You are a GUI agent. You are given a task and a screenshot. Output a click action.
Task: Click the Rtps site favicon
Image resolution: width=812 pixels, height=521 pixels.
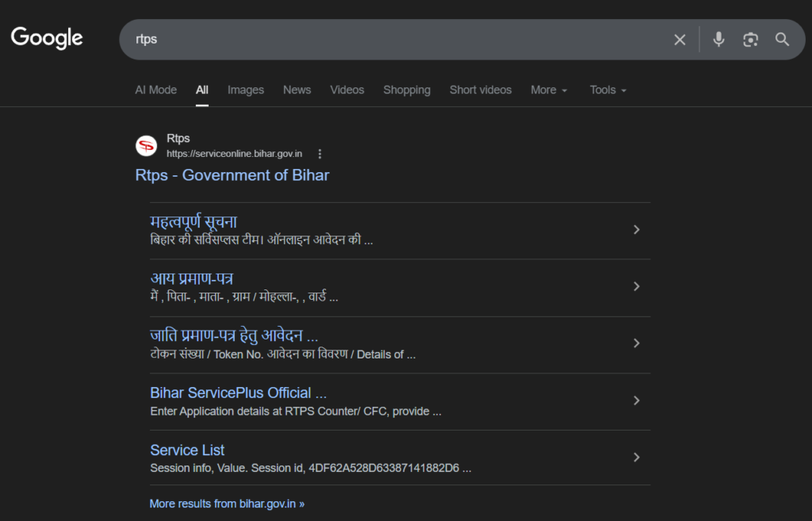(x=147, y=146)
